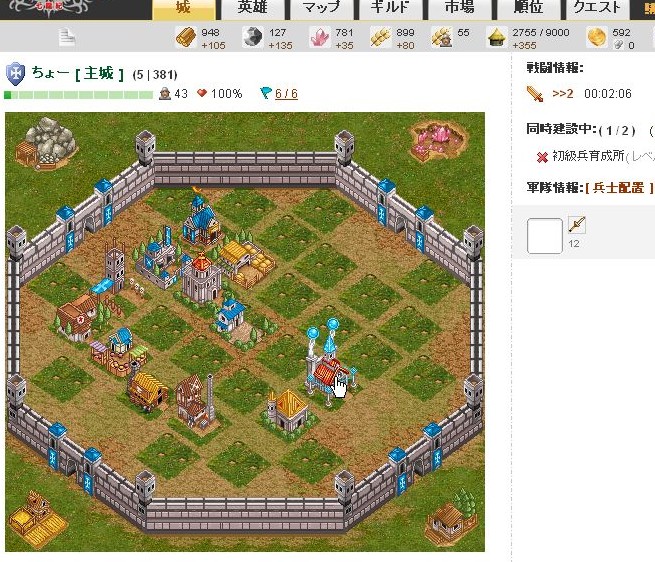Go to the 市場 tab
The image size is (655, 562).
459,8
